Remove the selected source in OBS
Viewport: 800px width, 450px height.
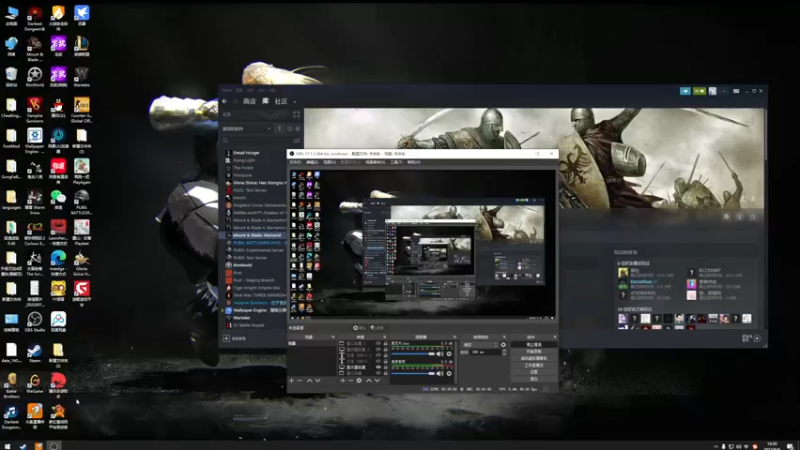pyautogui.click(x=351, y=381)
